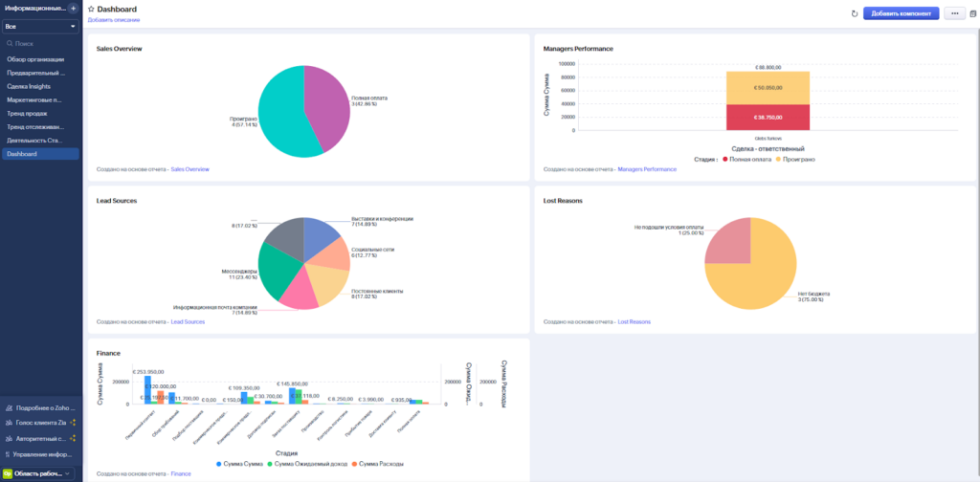Click the Добавить компонент button
The image size is (980, 482).
click(x=901, y=13)
